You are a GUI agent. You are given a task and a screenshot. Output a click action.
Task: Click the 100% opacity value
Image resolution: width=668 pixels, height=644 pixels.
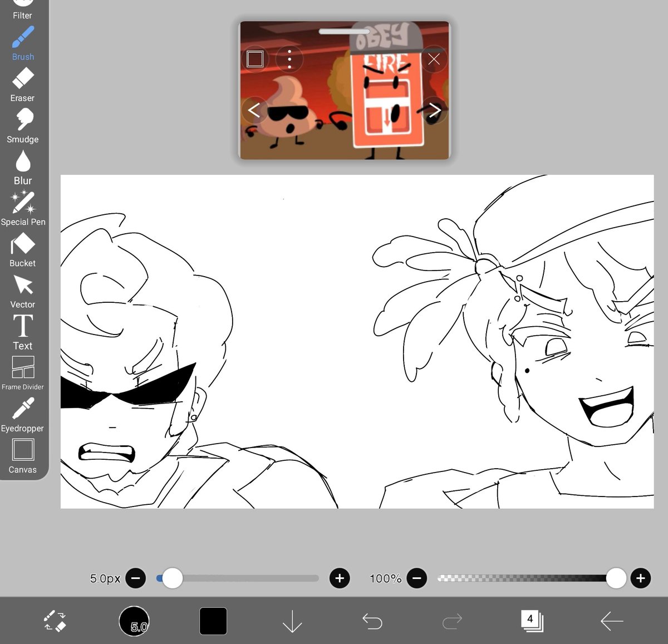point(385,578)
